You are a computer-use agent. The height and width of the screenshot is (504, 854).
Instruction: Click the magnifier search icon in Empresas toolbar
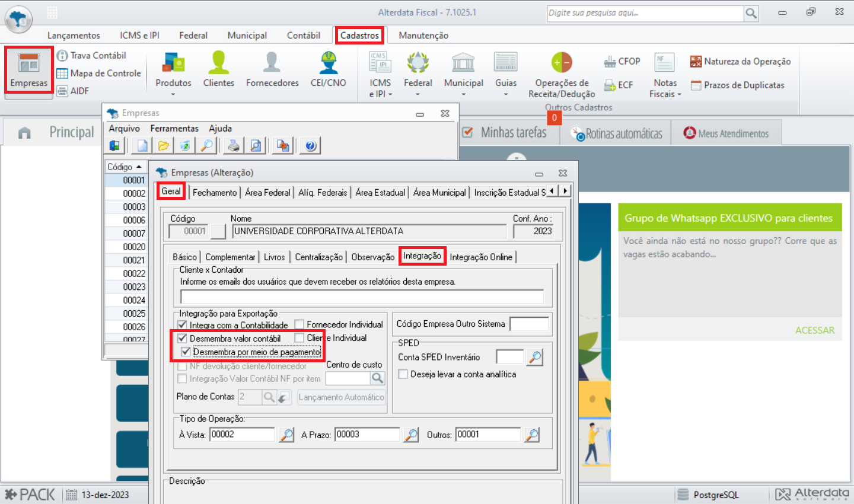(206, 145)
